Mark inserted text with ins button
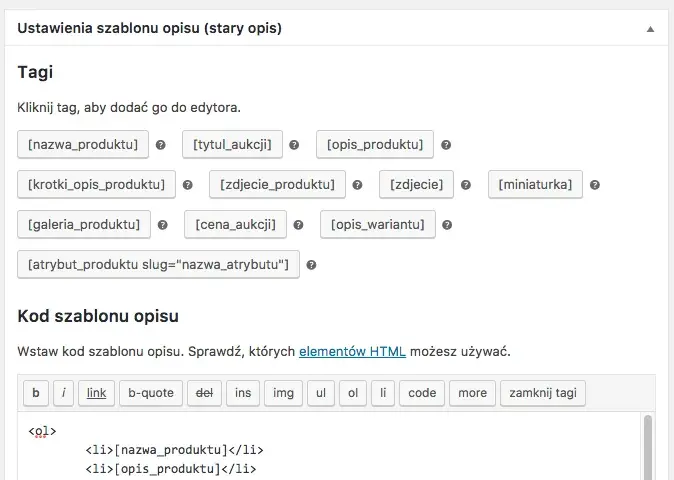 243,393
